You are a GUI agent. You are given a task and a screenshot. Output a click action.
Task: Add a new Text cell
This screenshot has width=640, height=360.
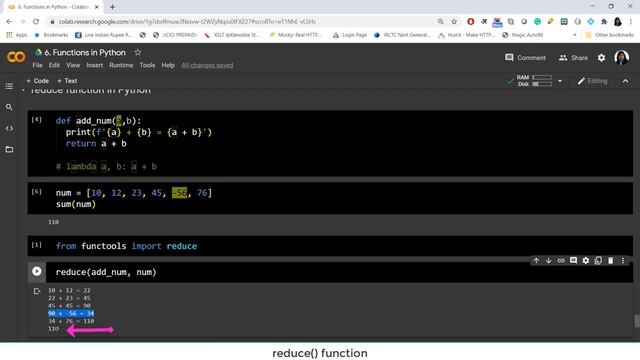[x=67, y=81]
